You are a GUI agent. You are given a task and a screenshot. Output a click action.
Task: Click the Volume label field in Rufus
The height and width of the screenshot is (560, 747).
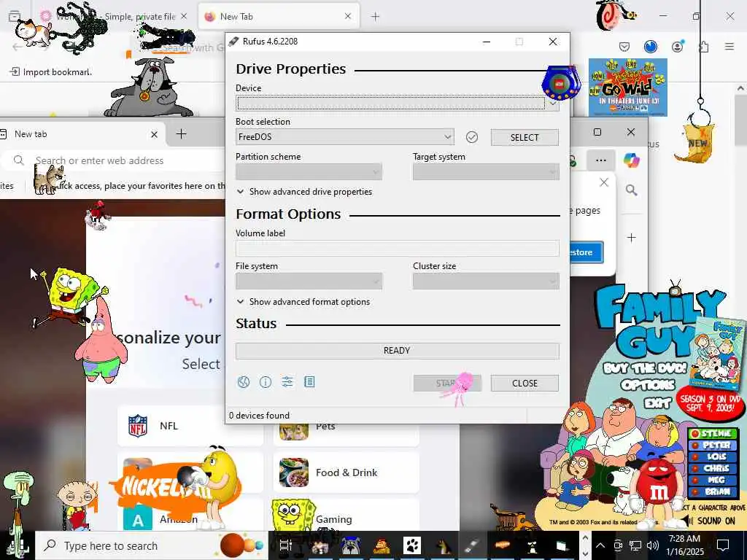pyautogui.click(x=398, y=248)
